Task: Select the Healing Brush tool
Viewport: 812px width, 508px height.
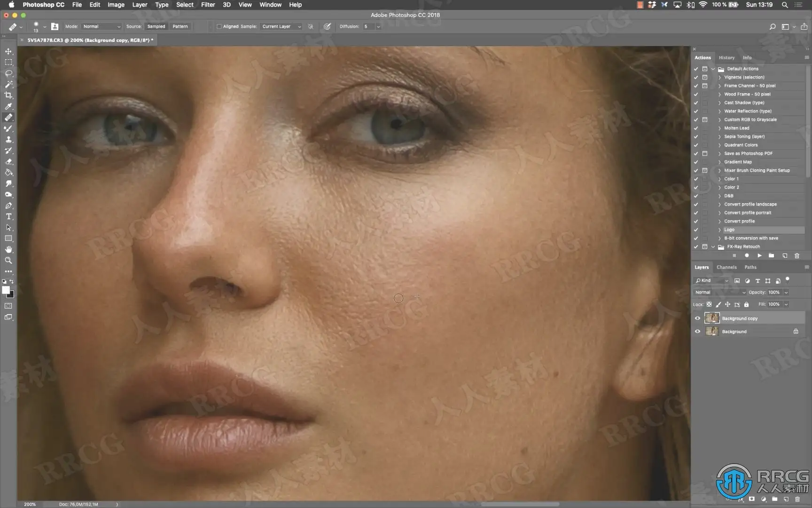Action: click(x=8, y=118)
